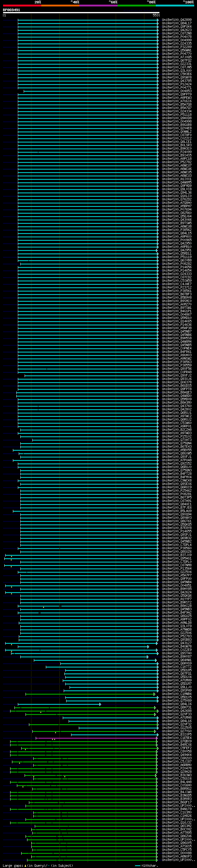This screenshot has height=868, width=197.
Task: Select hit label UniRef100_C6TJN5
Action: [177, 67]
